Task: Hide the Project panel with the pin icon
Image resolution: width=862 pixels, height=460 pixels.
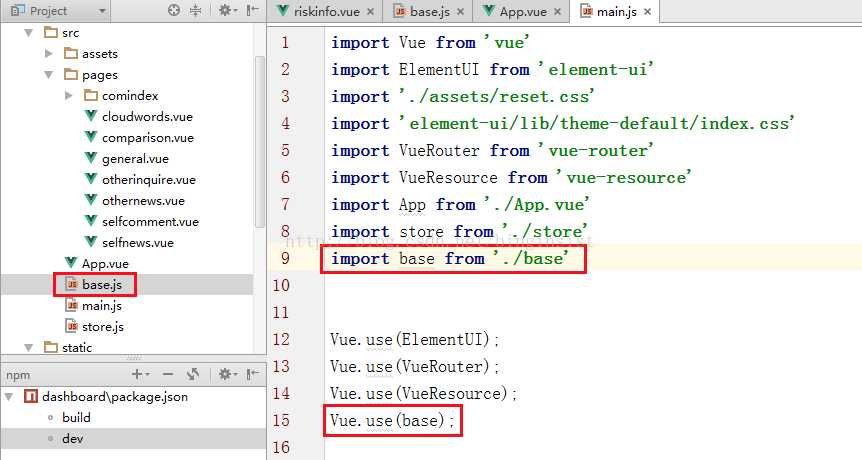Action: click(x=252, y=10)
